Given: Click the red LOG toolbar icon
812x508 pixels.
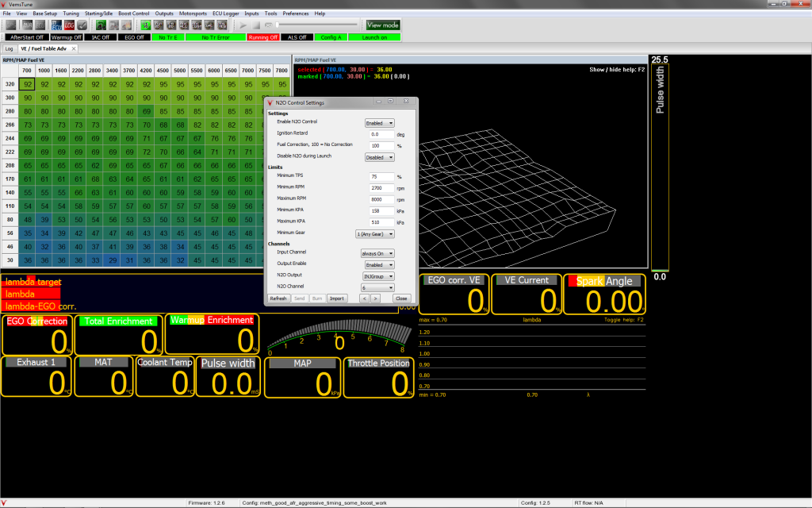Looking at the screenshot, I should click(x=69, y=25).
